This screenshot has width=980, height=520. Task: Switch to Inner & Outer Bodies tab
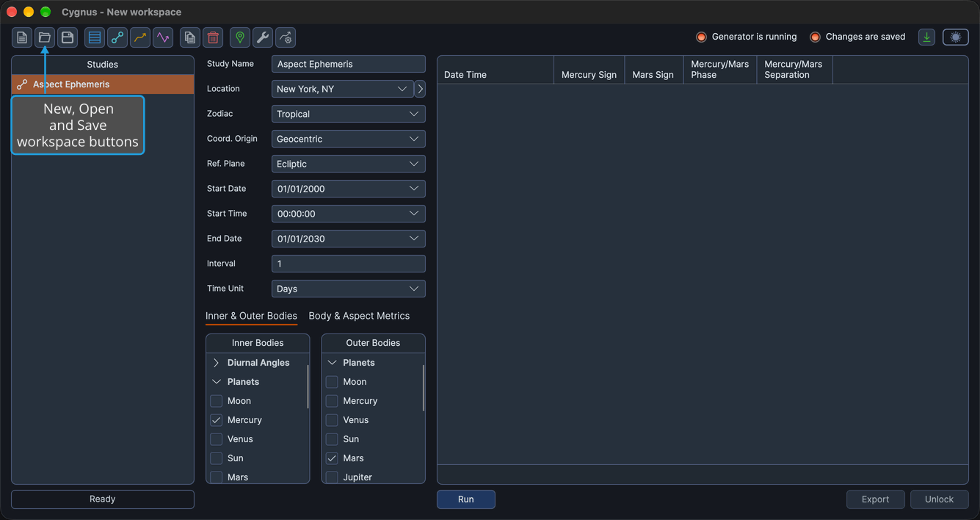tap(251, 316)
